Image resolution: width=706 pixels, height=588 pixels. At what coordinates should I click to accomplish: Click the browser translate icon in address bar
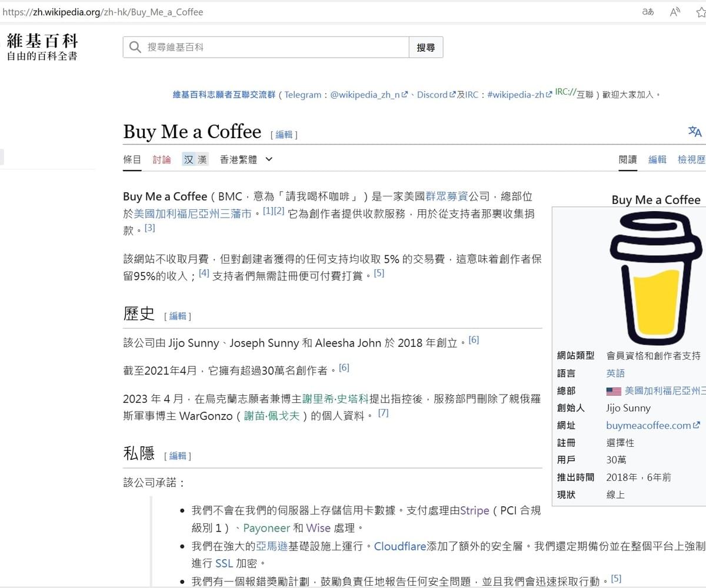pyautogui.click(x=648, y=12)
